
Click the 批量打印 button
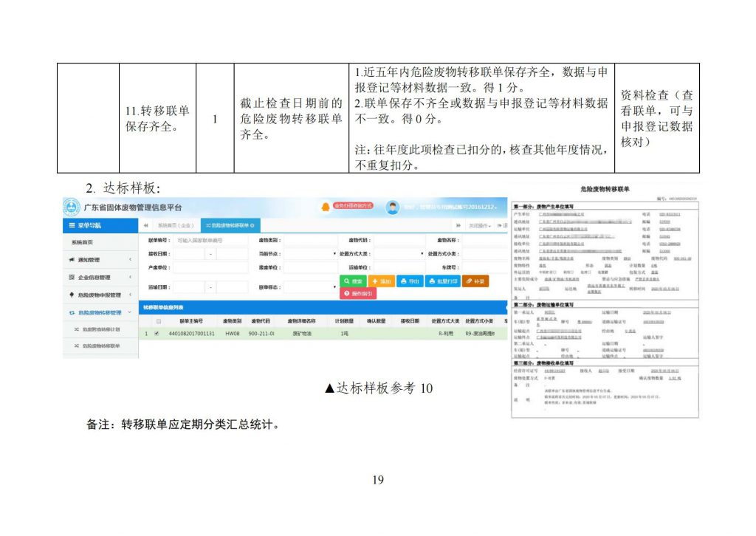[x=443, y=281]
